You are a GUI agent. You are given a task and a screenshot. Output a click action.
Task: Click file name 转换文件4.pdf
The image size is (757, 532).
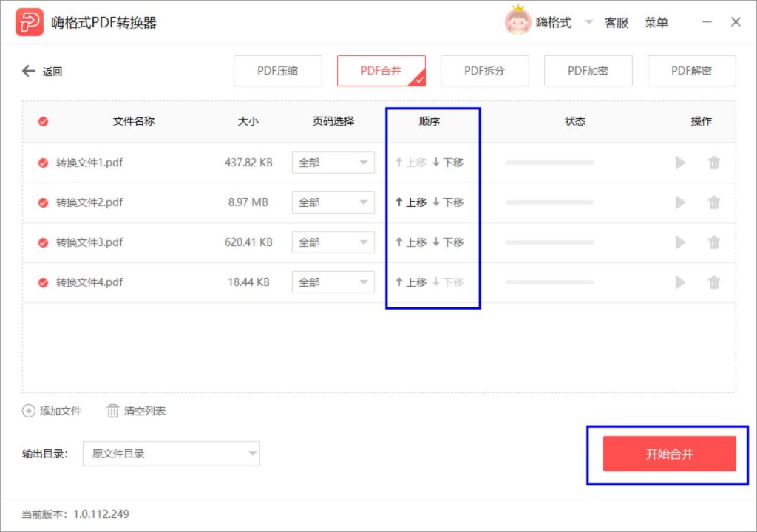pyautogui.click(x=89, y=282)
